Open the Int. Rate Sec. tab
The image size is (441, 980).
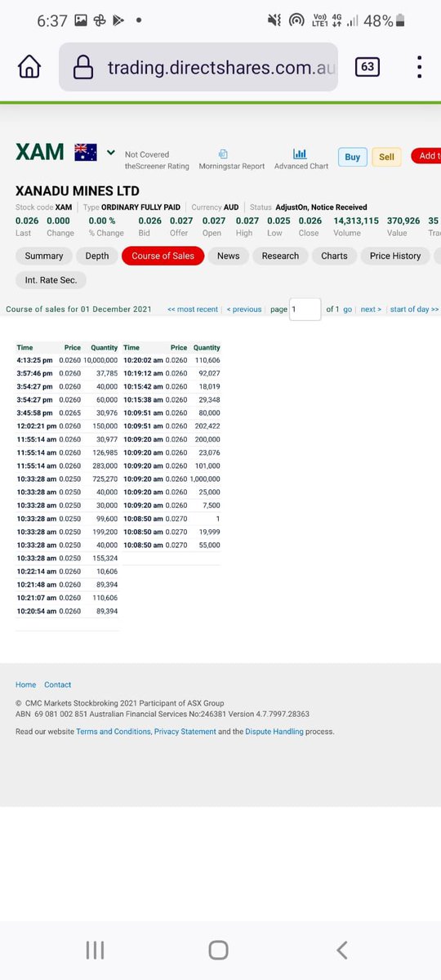51,280
